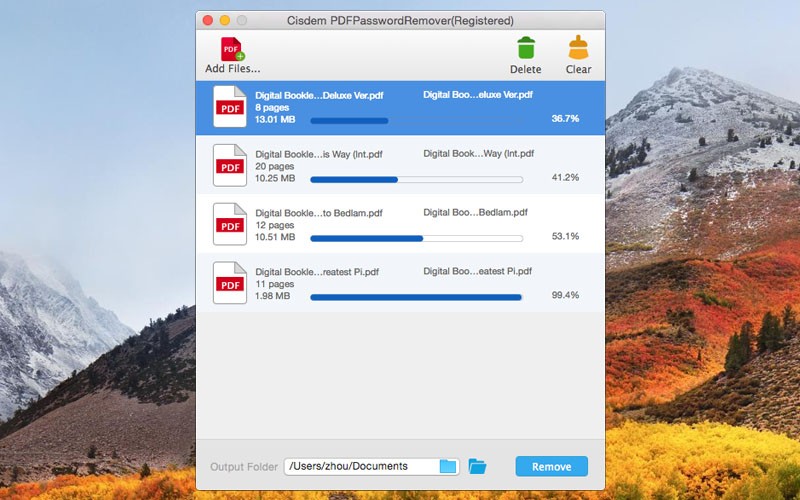Click the 99.4% progress value
This screenshot has height=500, width=800.
point(565,295)
